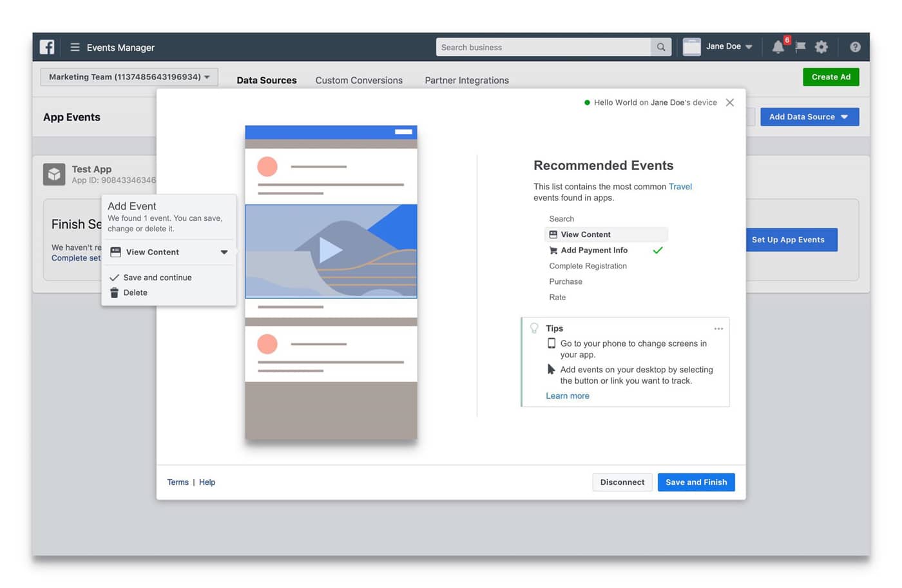Click the first post avatar in the app preview
The height and width of the screenshot is (588, 902).
pos(267,167)
